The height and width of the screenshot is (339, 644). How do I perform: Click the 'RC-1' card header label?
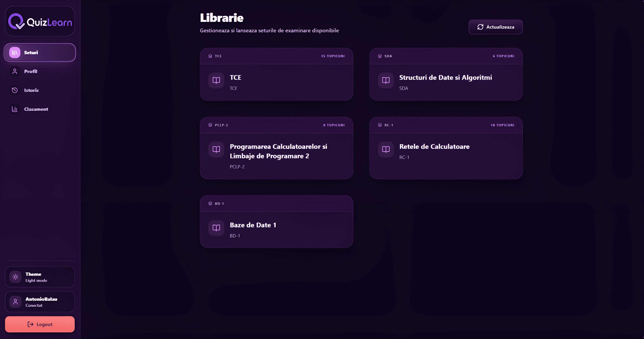click(x=389, y=125)
